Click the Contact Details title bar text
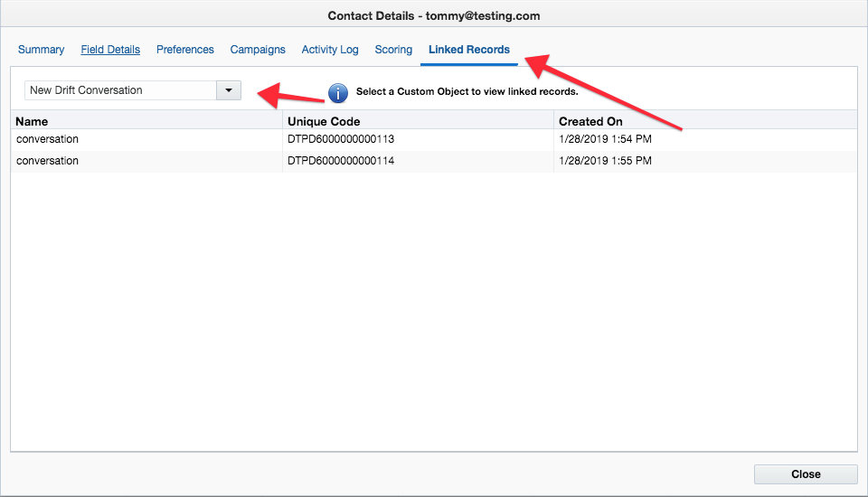 point(434,15)
